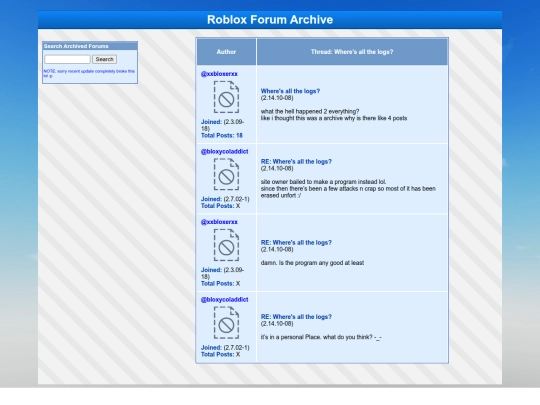Select the RE: title above 'damn. Is the program any good'
540x405 pixels.
tap(296, 243)
